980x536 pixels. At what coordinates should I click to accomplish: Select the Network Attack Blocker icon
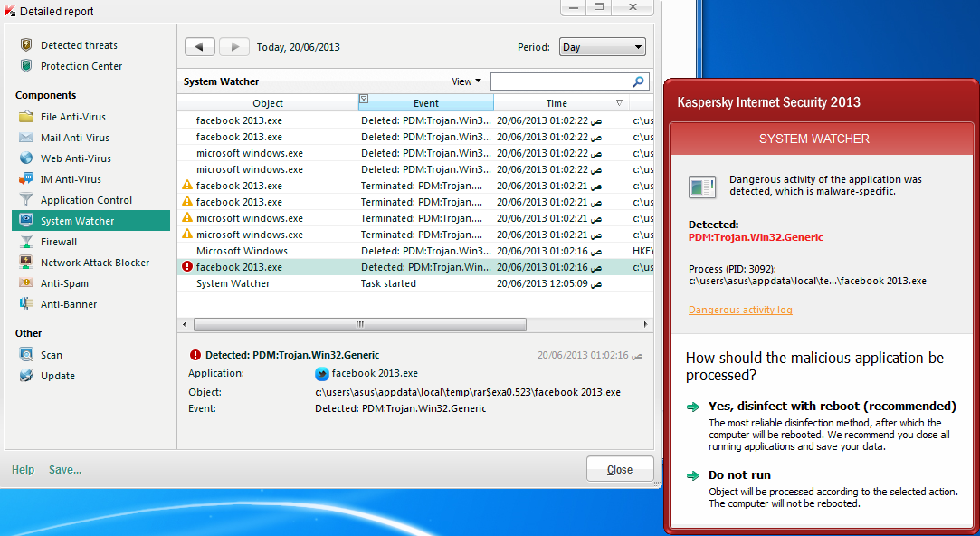(26, 262)
